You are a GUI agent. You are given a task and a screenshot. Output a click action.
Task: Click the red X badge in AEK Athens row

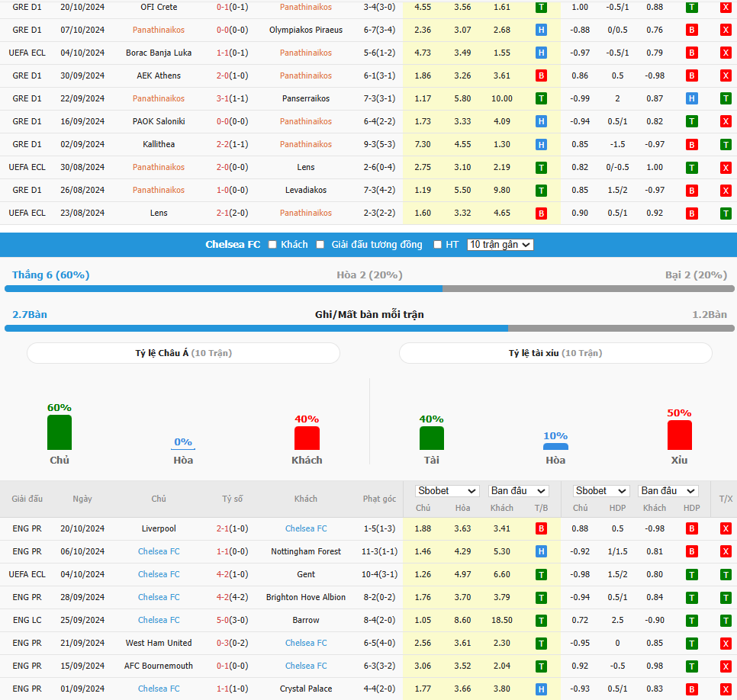pyautogui.click(x=726, y=75)
